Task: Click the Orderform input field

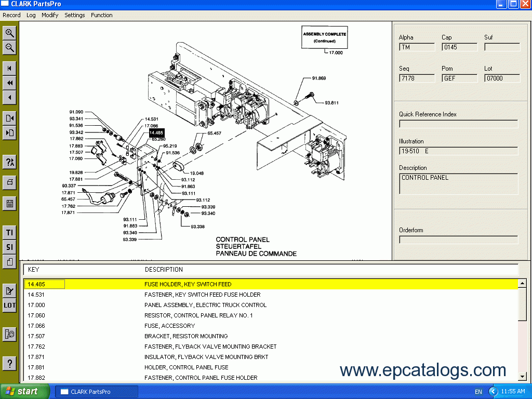Action: 458,240
